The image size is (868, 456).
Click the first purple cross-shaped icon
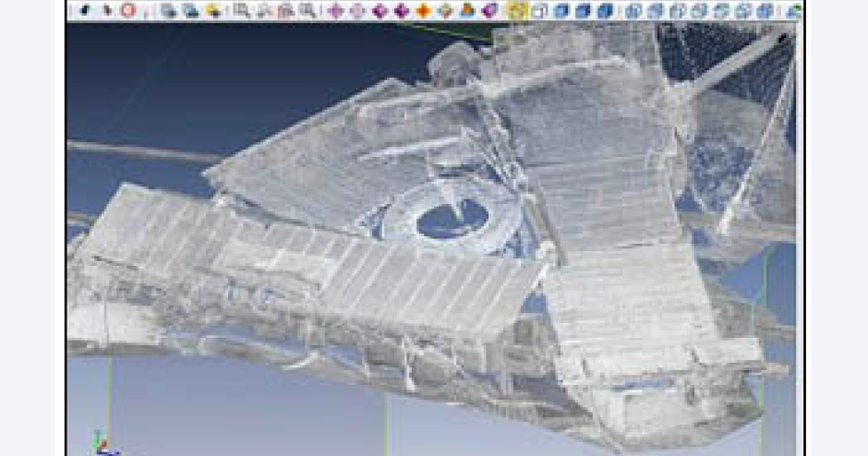click(x=335, y=10)
